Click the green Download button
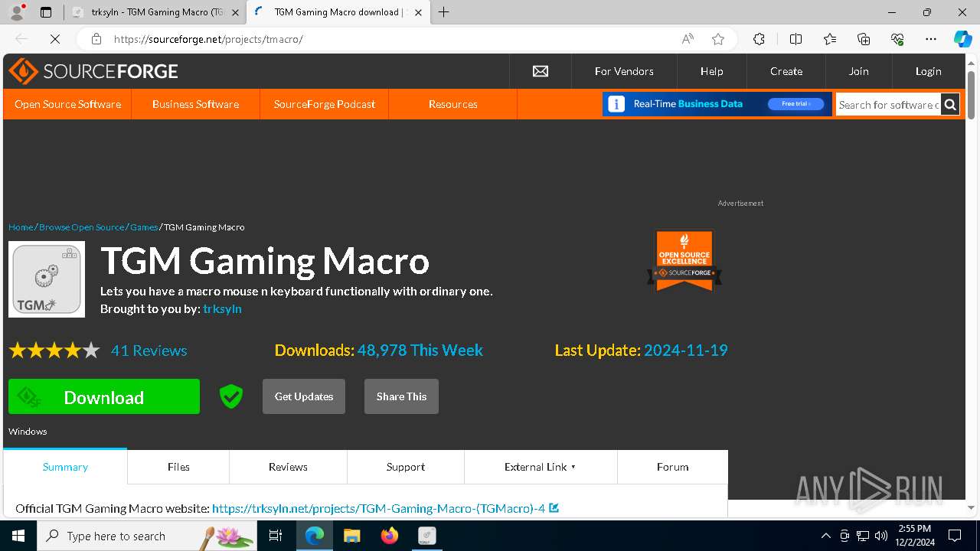The height and width of the screenshot is (551, 980). (x=104, y=396)
